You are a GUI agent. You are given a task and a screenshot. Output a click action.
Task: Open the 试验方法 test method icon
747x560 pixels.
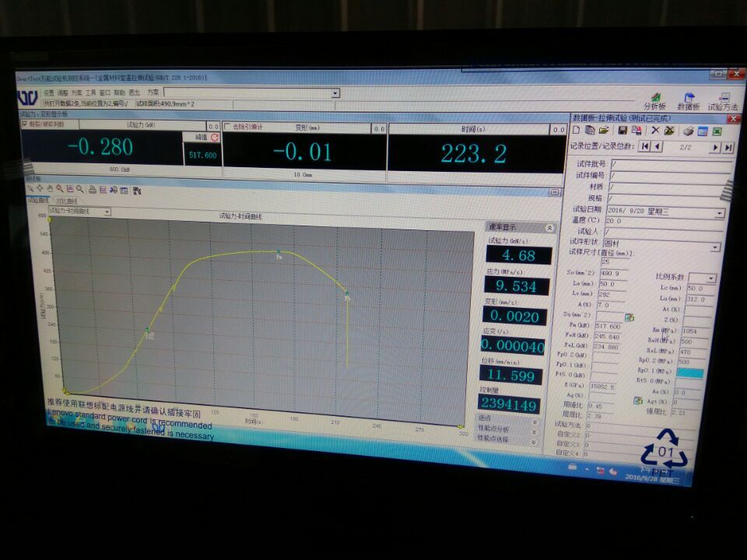click(x=722, y=100)
